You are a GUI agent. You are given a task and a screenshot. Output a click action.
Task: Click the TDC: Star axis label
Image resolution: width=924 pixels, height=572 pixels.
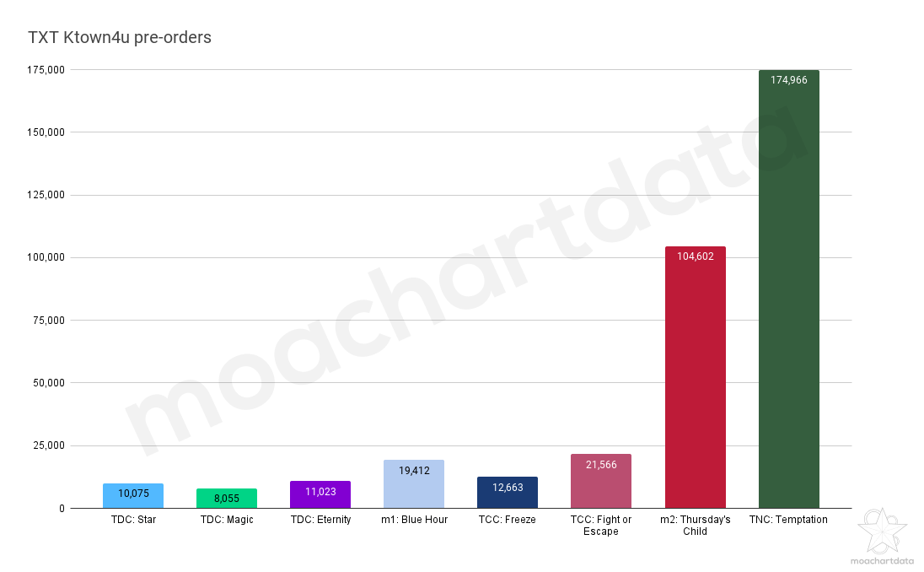[133, 520]
